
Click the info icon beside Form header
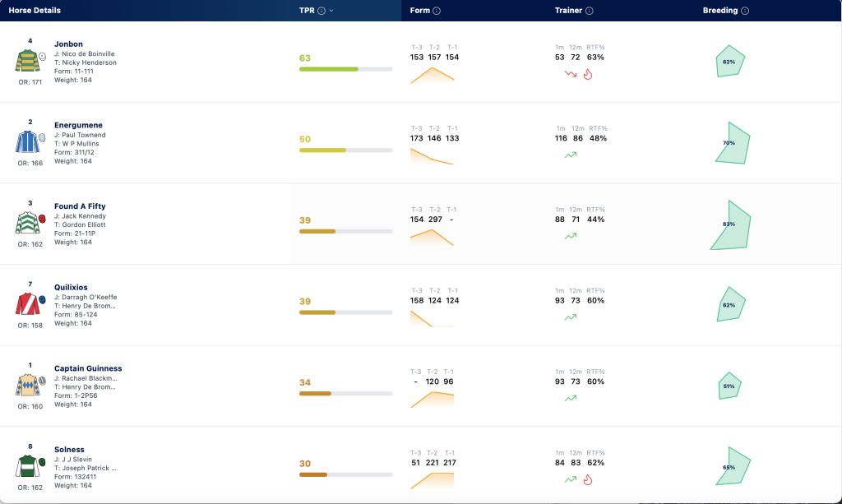click(437, 11)
